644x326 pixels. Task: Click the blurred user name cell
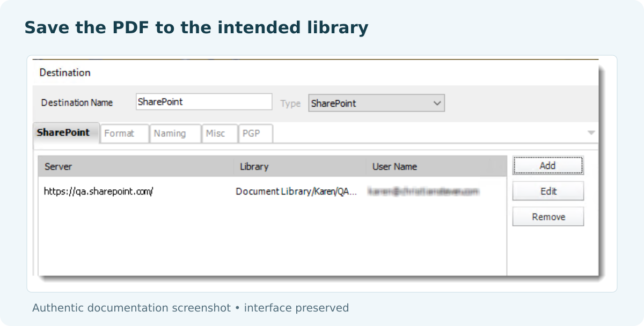coord(423,191)
